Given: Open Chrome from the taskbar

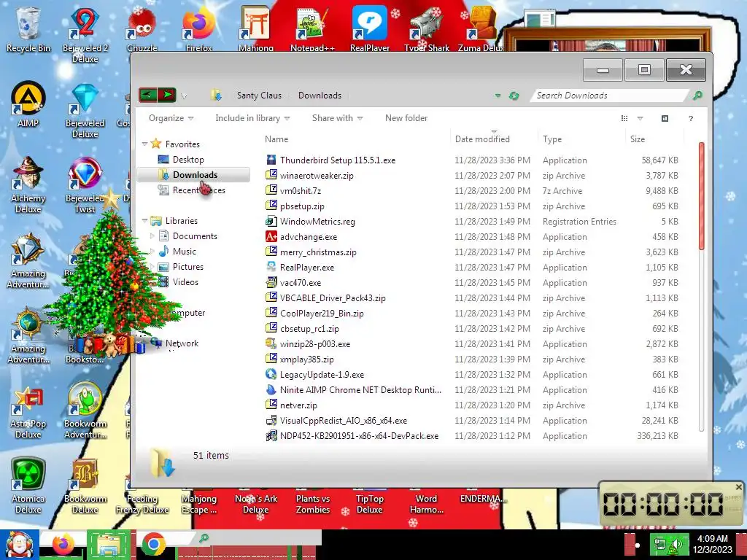Looking at the screenshot, I should click(x=153, y=545).
